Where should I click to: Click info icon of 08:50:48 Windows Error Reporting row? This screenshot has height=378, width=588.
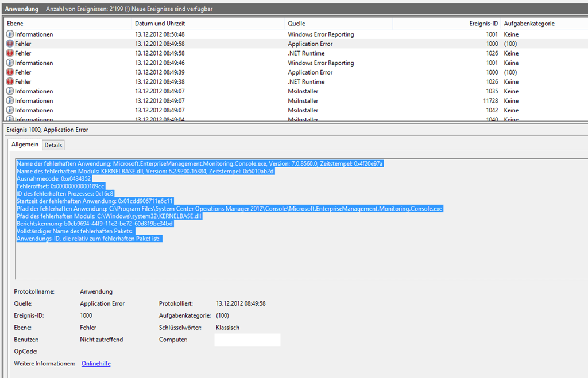click(x=10, y=34)
